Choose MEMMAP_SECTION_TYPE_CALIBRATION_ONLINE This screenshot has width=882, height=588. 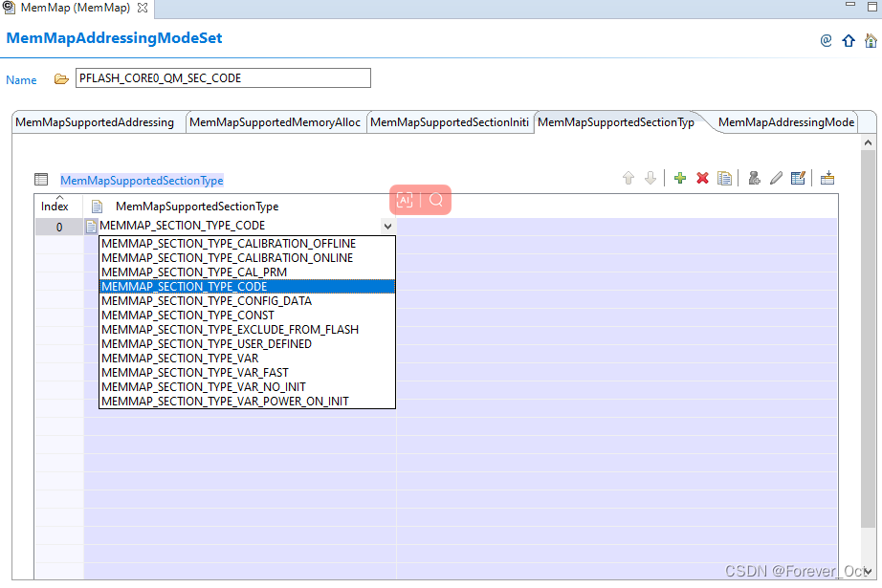coord(247,258)
